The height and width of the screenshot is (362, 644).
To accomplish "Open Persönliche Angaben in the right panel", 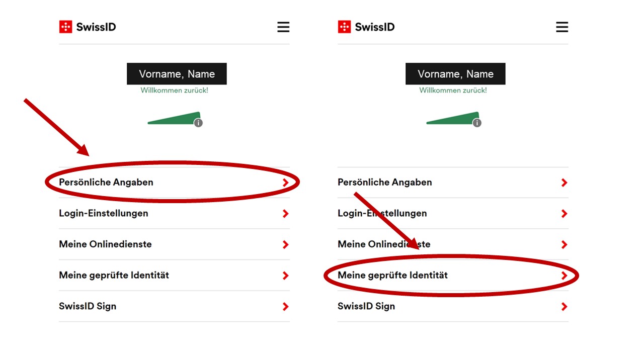I will 453,183.
